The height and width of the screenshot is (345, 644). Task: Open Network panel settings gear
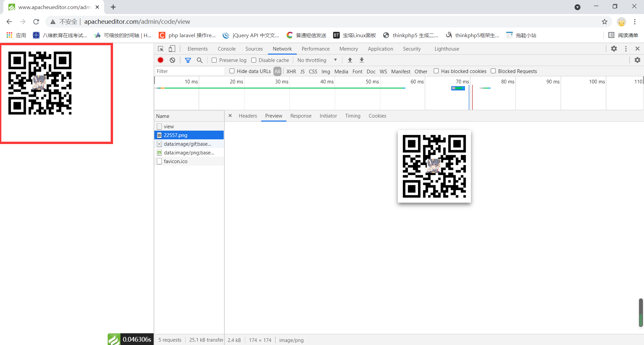[637, 60]
